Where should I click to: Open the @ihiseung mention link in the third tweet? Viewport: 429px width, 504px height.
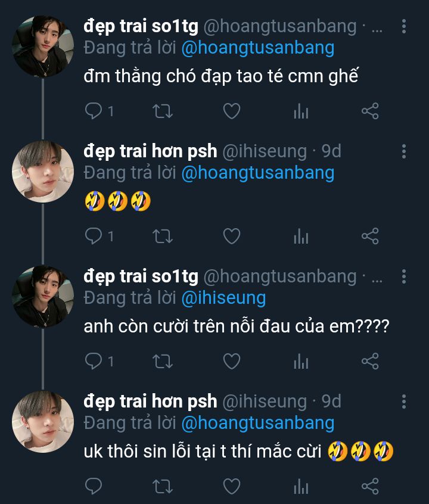(223, 298)
